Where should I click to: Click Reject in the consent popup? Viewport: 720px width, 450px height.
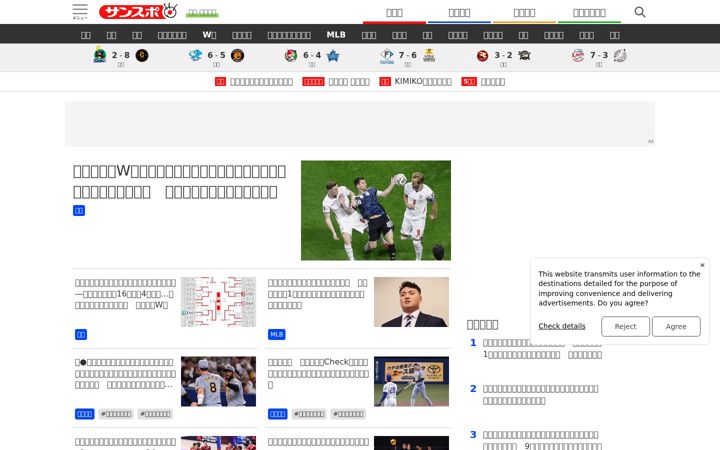625,326
